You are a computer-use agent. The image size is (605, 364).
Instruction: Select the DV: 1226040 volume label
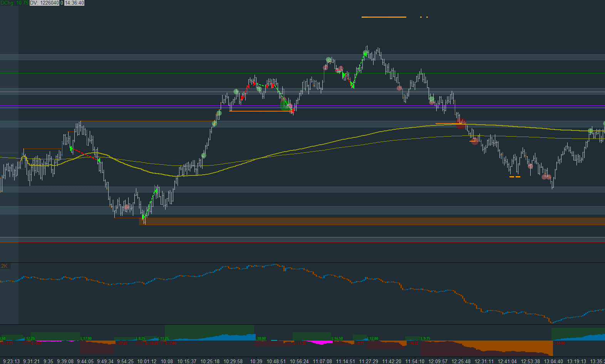(45, 3)
